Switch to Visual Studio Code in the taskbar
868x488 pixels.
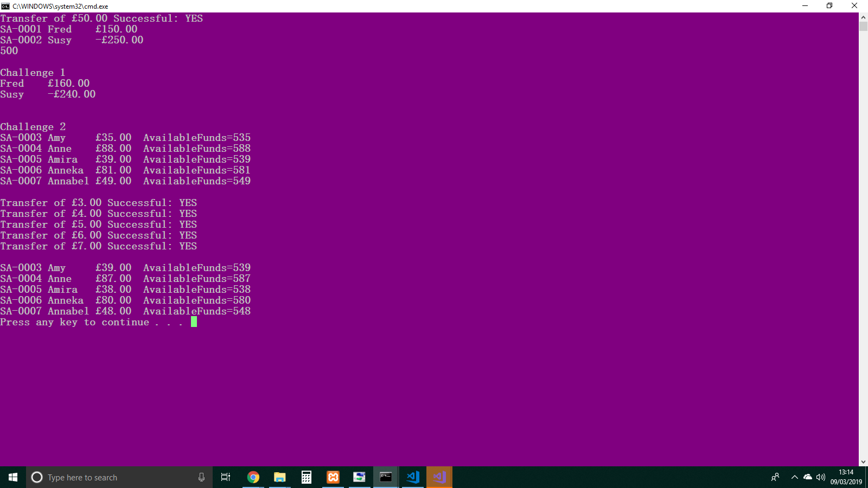(412, 477)
